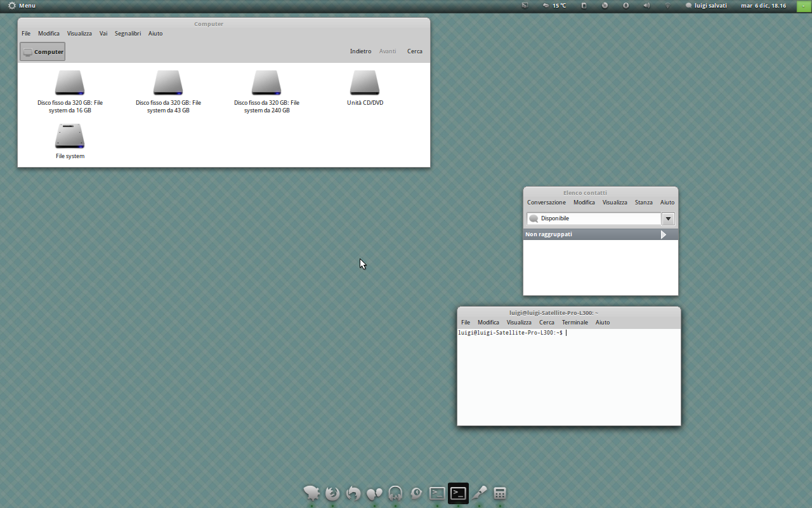Open Cerca menu in terminal window
Viewport: 812px width, 508px height.
pyautogui.click(x=547, y=323)
